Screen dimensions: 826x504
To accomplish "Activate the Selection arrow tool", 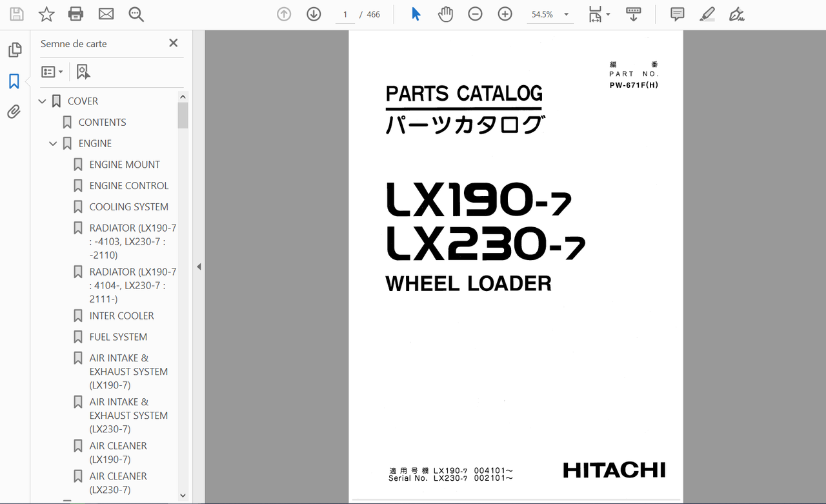I will coord(416,14).
